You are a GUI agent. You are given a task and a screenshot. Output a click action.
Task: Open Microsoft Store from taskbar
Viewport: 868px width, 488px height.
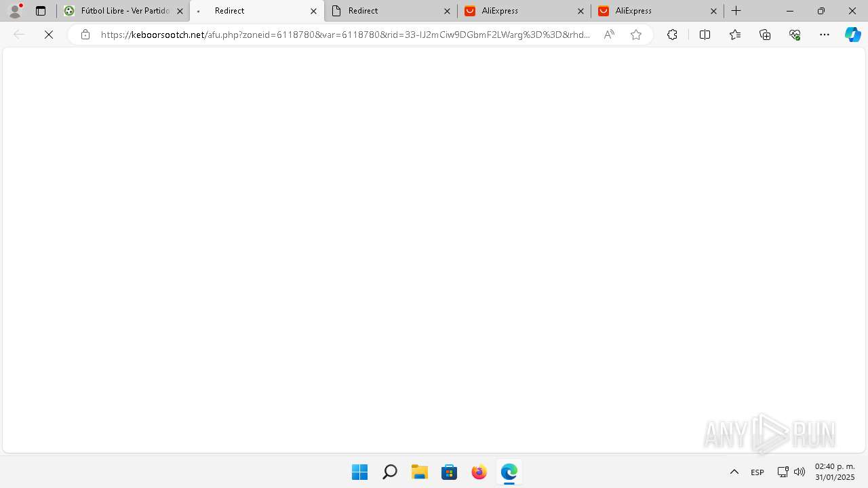coord(449,472)
